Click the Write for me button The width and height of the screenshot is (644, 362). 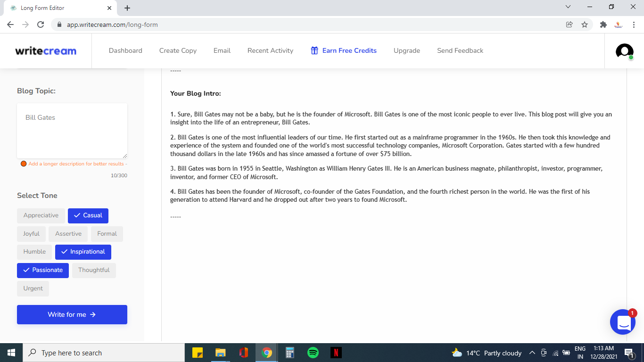click(x=72, y=314)
